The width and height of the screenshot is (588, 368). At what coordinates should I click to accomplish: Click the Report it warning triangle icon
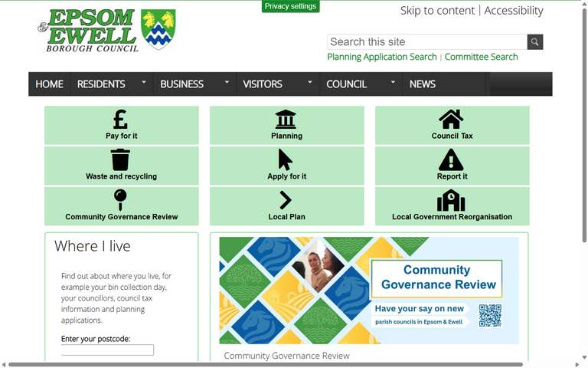coord(451,159)
